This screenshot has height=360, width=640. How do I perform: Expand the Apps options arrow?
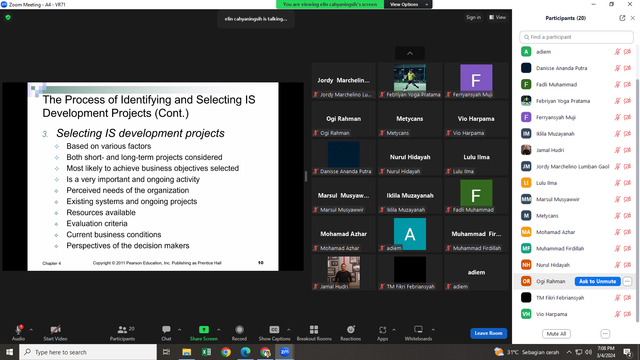(x=394, y=330)
